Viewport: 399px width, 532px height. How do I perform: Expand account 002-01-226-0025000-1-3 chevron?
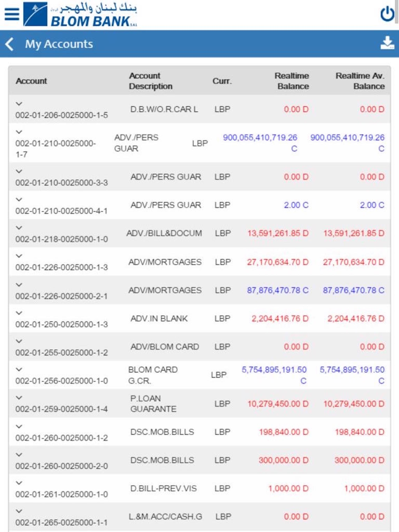click(x=19, y=256)
